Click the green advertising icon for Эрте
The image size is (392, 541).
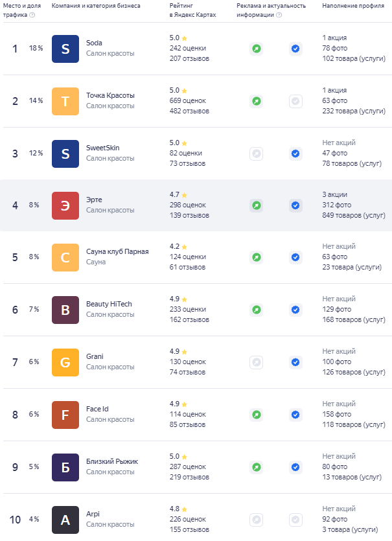click(x=257, y=205)
